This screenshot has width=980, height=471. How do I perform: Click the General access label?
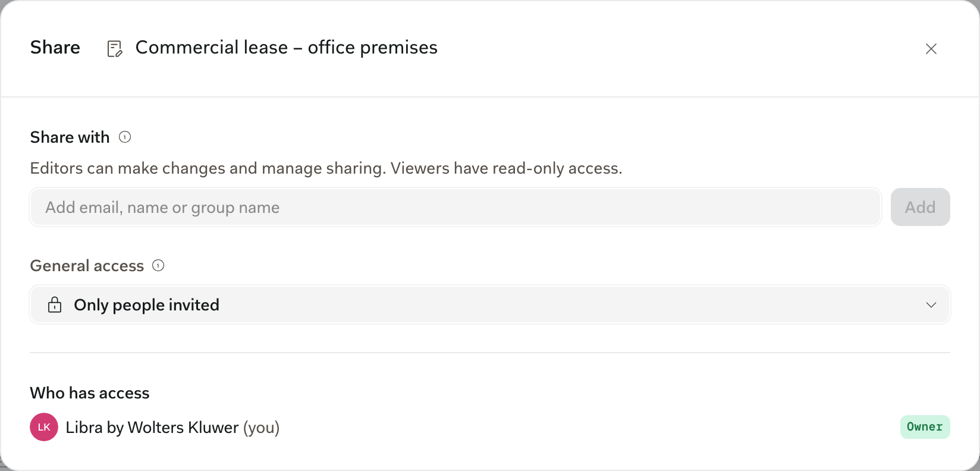(x=87, y=266)
